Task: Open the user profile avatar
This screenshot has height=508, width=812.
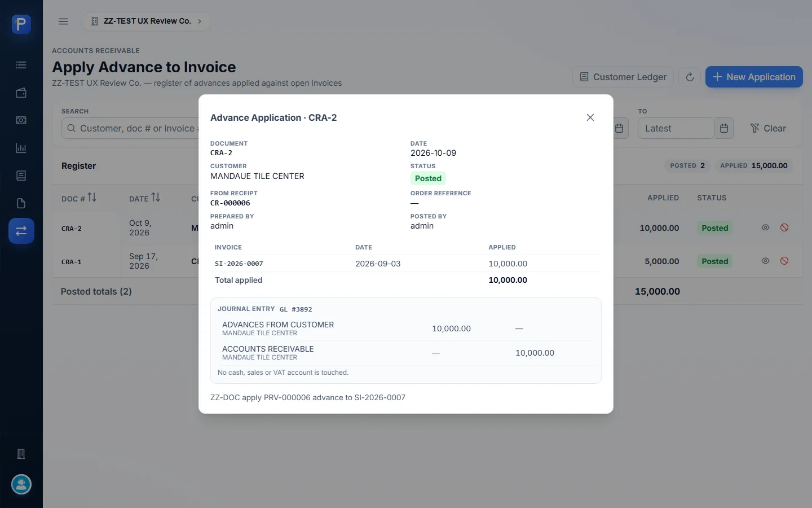Action: [x=21, y=484]
